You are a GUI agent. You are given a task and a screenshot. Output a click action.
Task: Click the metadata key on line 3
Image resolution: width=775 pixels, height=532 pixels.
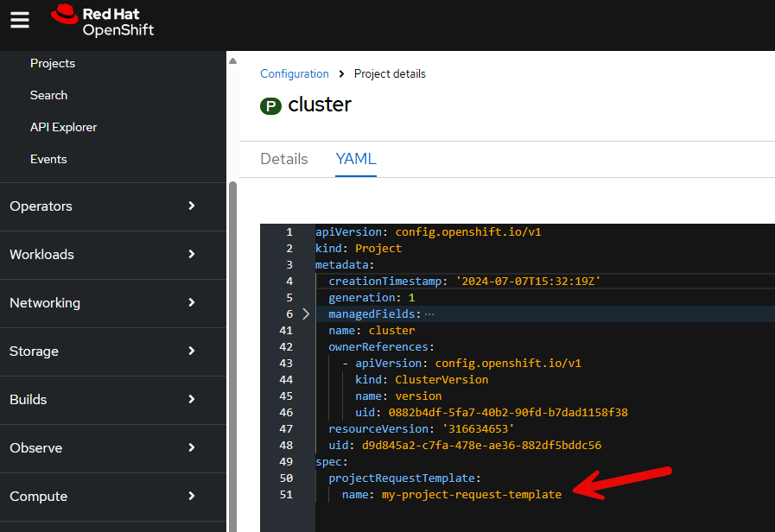tap(341, 265)
